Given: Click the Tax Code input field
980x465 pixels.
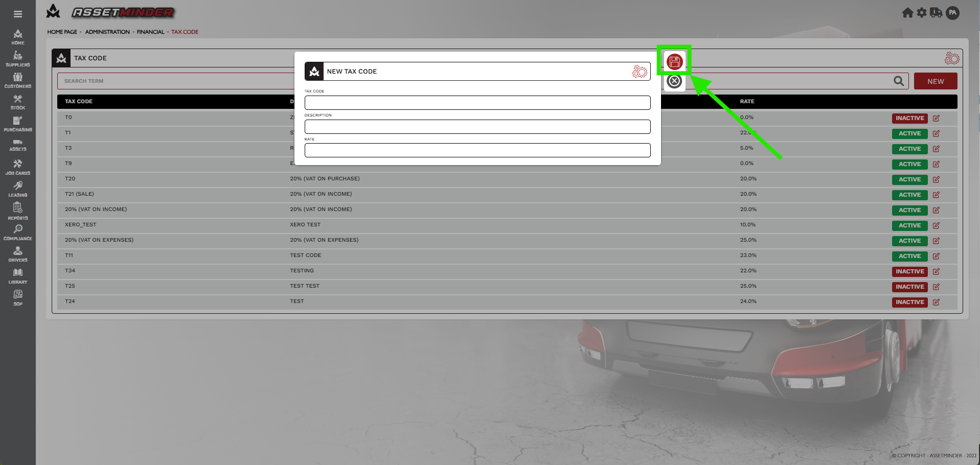Looking at the screenshot, I should coord(477,103).
